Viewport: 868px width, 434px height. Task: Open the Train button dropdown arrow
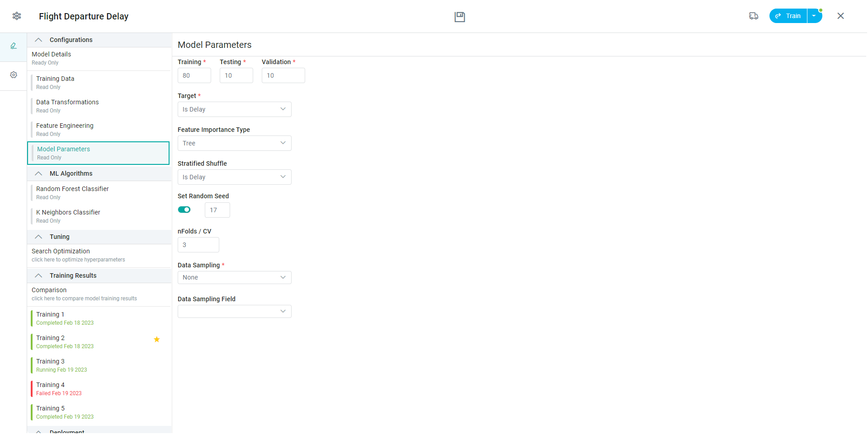click(x=814, y=16)
